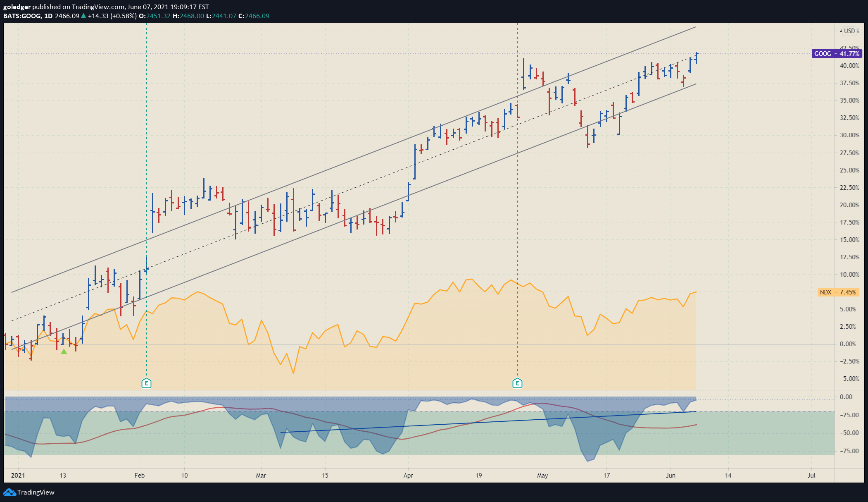The image size is (868, 502).
Task: Click the Jun label on time axis
Action: 671,476
